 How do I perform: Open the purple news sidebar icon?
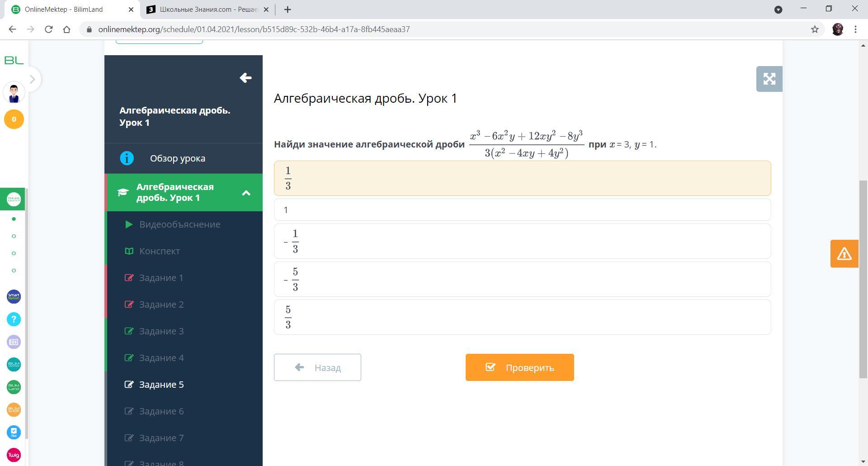click(14, 342)
